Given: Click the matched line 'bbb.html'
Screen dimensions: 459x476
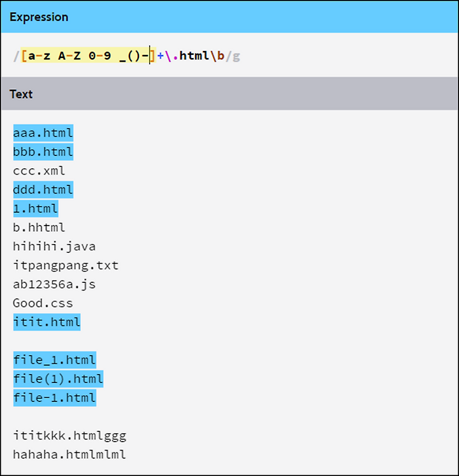Looking at the screenshot, I should [x=43, y=152].
